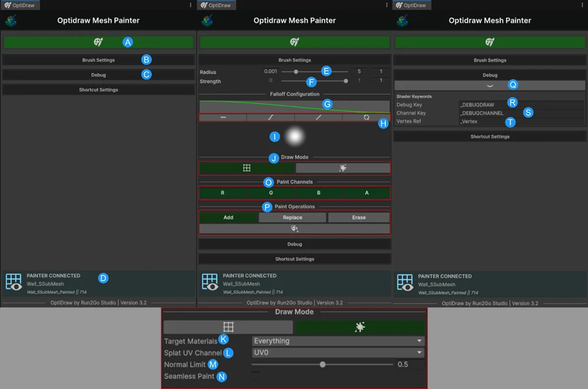Click the Strength slider handle
Screen dimensions: 588x389
346,81
